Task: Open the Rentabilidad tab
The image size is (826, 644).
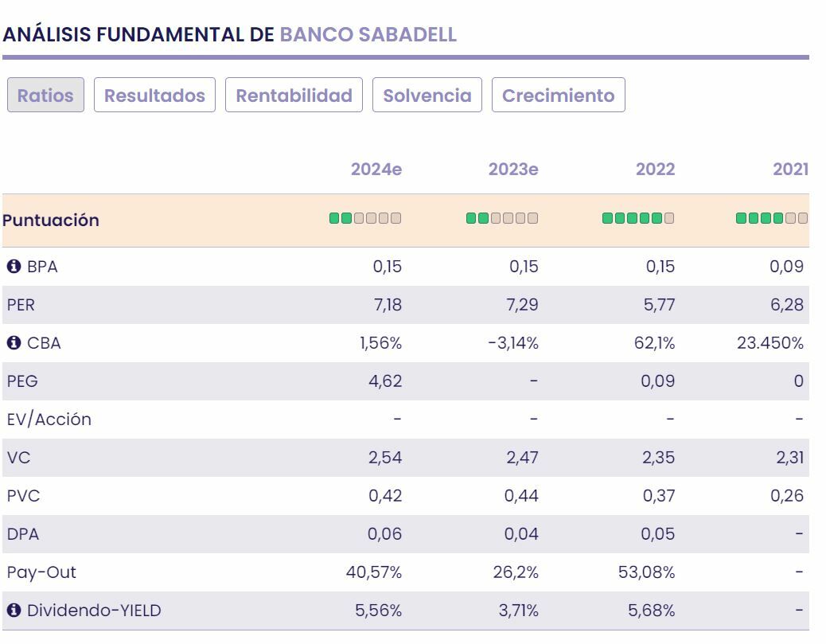Action: pos(294,96)
